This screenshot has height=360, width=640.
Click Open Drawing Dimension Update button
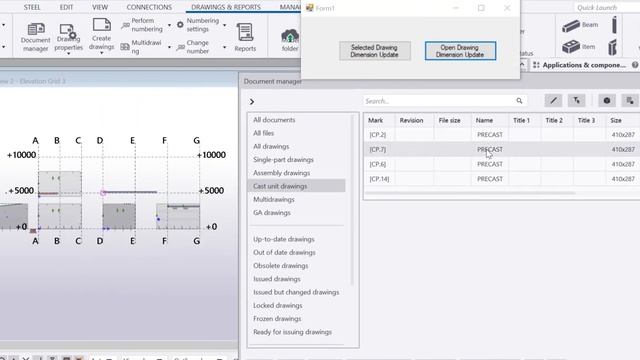[x=460, y=51]
